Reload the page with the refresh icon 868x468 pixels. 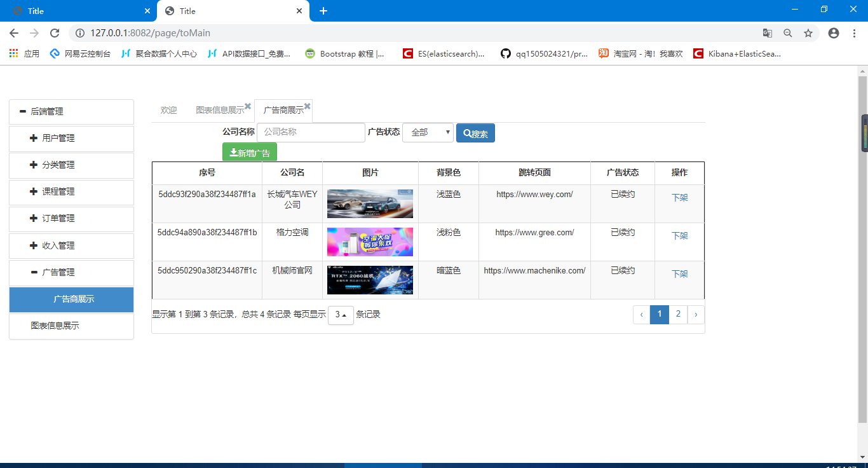[55, 33]
